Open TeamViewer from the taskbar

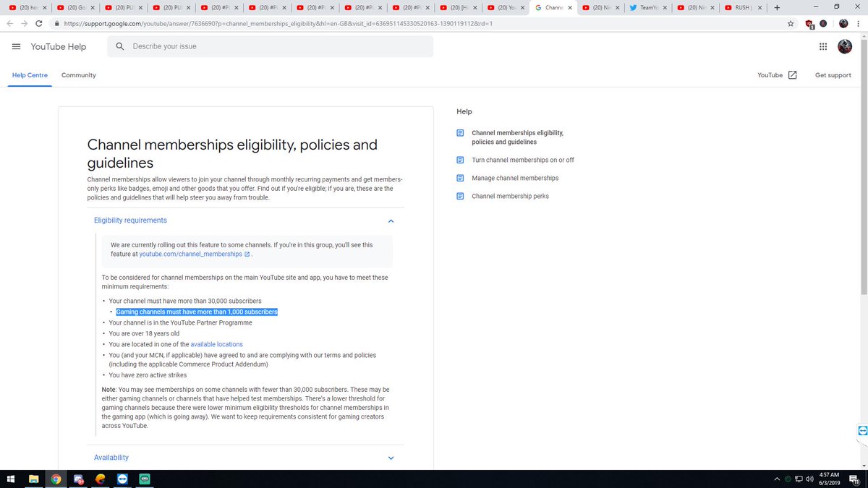click(122, 479)
